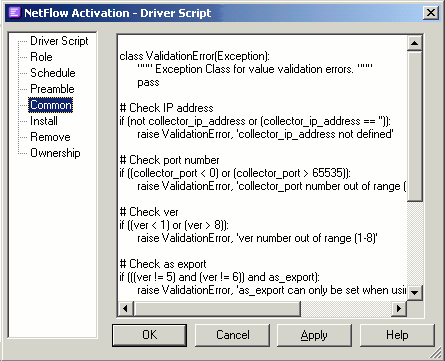Choose the Remove tree item
The width and height of the screenshot is (445, 361).
[x=50, y=137]
